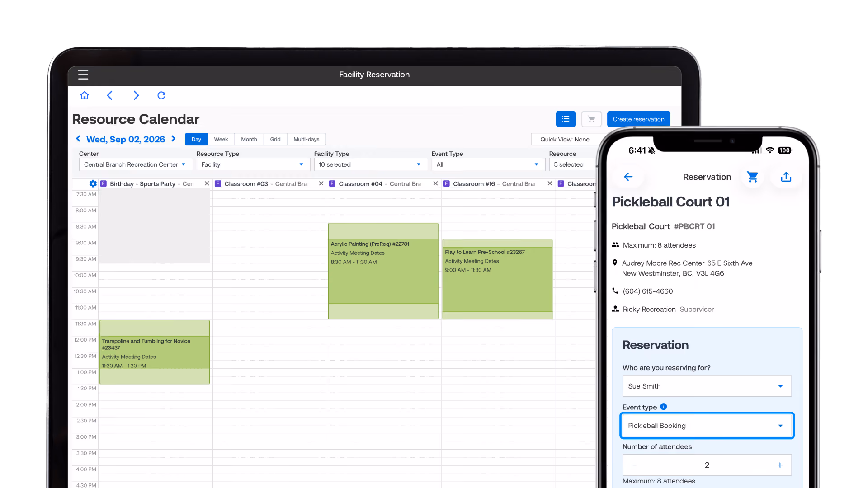Tap Ricky Recreation supervisor name
This screenshot has height=488, width=868.
(649, 309)
